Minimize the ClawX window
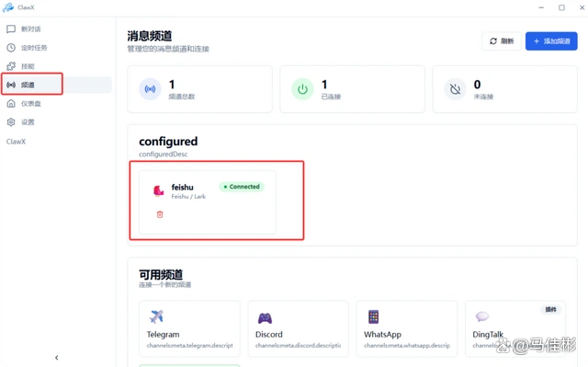Viewport: 588px width, 367px height. 541,7
